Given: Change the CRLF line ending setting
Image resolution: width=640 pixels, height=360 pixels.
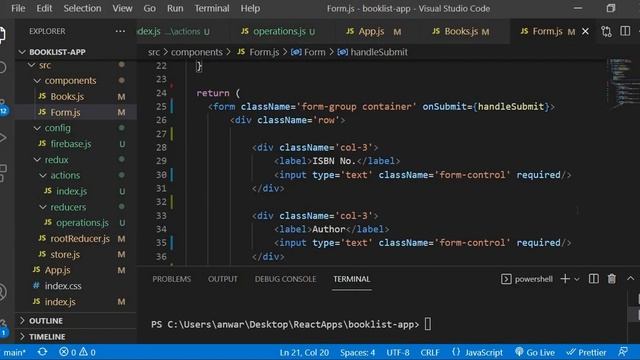Looking at the screenshot, I should coord(430,352).
